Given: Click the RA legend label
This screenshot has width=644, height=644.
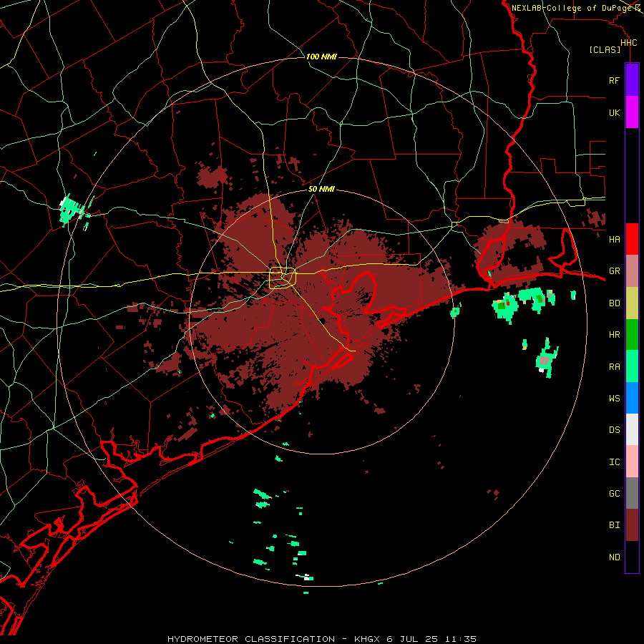Looking at the screenshot, I should click(614, 367).
